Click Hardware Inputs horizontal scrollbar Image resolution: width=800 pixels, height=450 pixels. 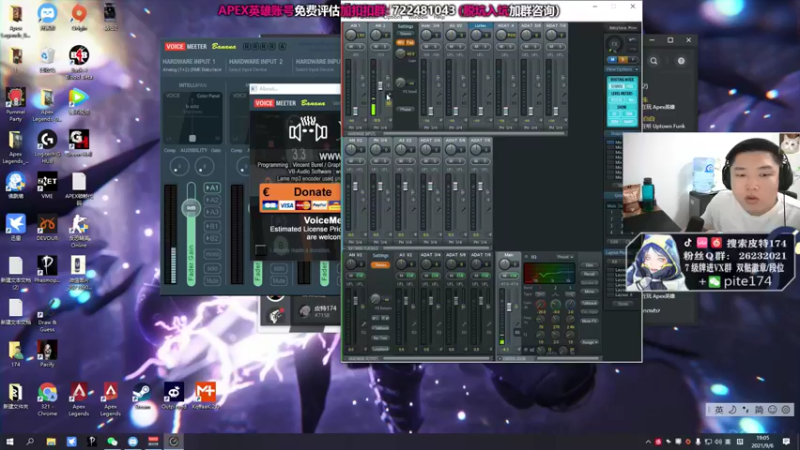pos(474,134)
